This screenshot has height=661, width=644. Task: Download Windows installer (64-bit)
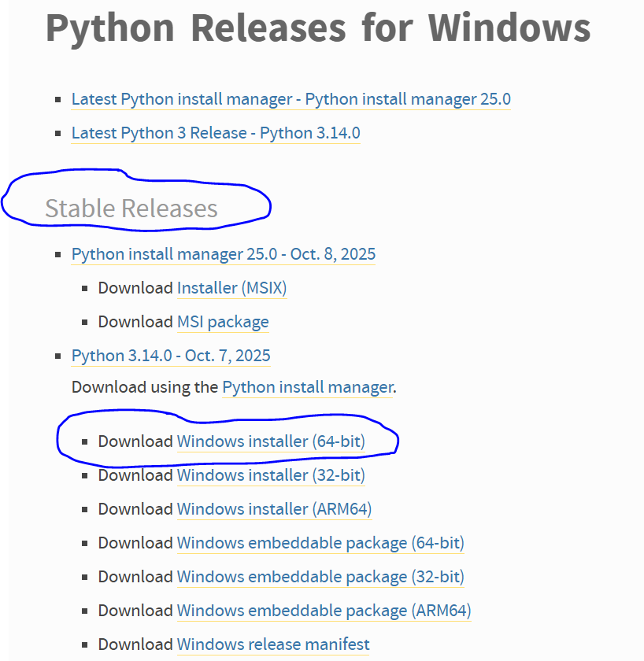point(271,441)
